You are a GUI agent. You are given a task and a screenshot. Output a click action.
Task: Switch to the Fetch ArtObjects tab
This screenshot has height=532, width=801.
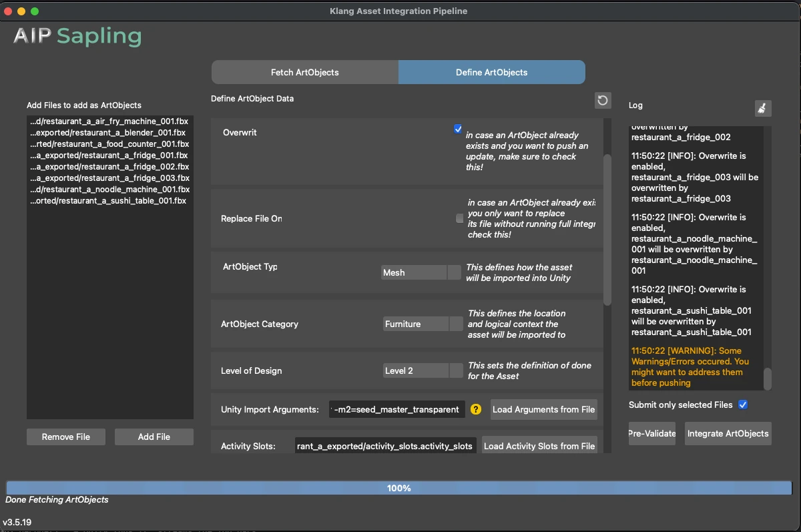click(305, 72)
